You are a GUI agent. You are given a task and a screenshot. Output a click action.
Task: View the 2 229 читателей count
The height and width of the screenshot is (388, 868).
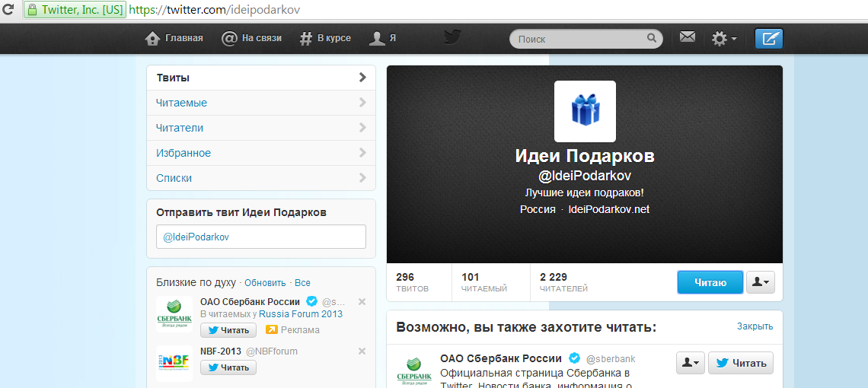pos(563,282)
